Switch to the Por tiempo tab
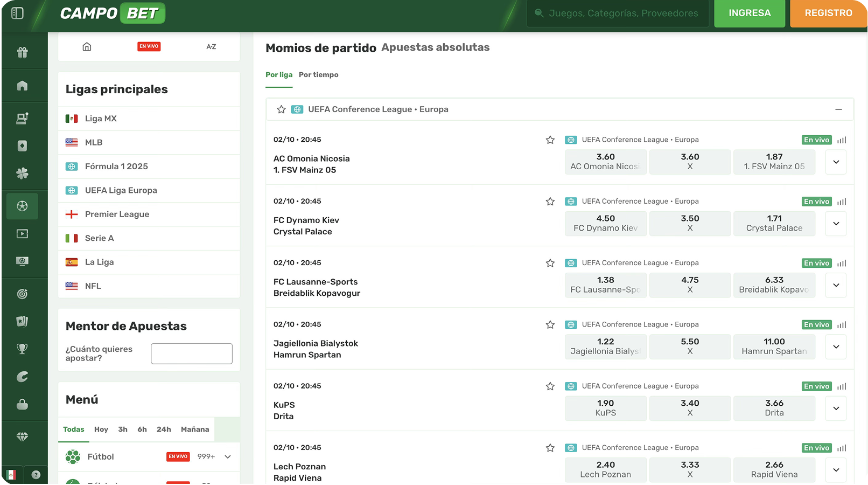This screenshot has width=868, height=485. click(x=318, y=75)
